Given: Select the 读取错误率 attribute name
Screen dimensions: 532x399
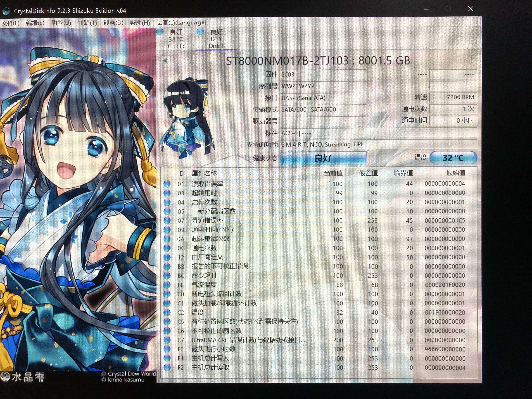Looking at the screenshot, I should click(x=207, y=184).
